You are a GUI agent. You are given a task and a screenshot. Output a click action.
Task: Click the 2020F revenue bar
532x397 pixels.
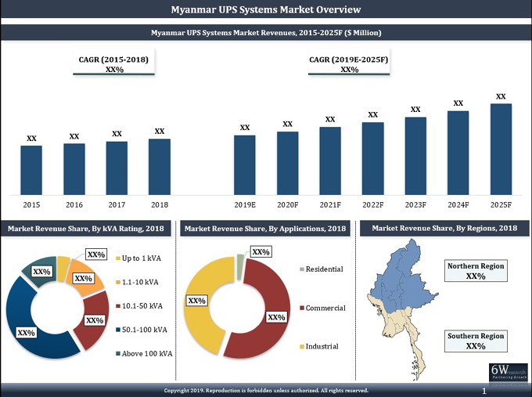click(287, 164)
